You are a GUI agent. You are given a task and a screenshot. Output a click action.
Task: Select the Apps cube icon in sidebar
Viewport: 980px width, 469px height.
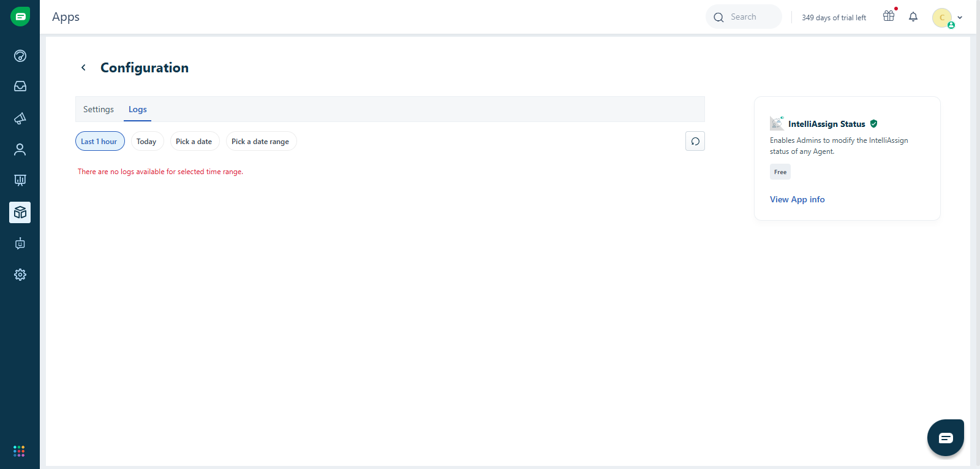point(20,212)
